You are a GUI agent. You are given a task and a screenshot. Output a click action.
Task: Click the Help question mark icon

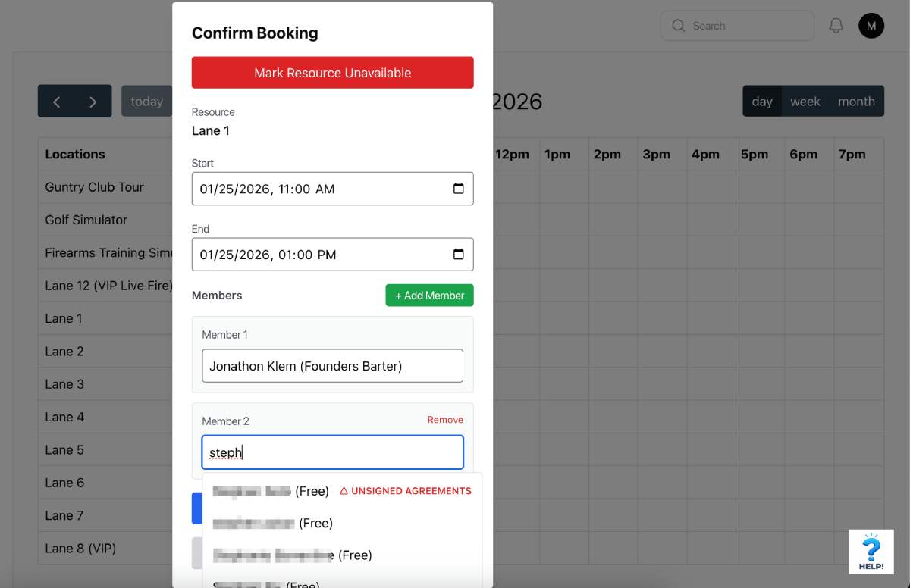871,551
